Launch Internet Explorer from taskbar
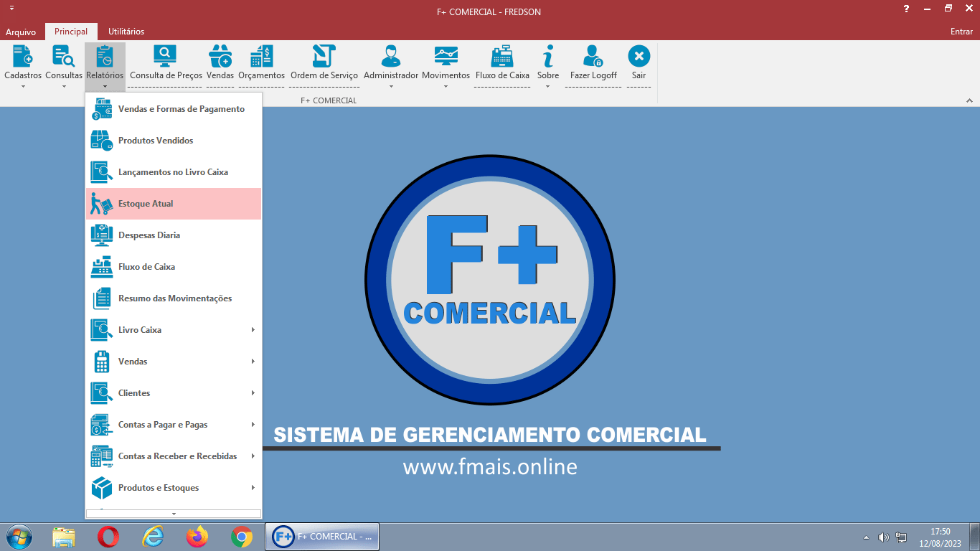Viewport: 980px width, 551px height. click(153, 537)
